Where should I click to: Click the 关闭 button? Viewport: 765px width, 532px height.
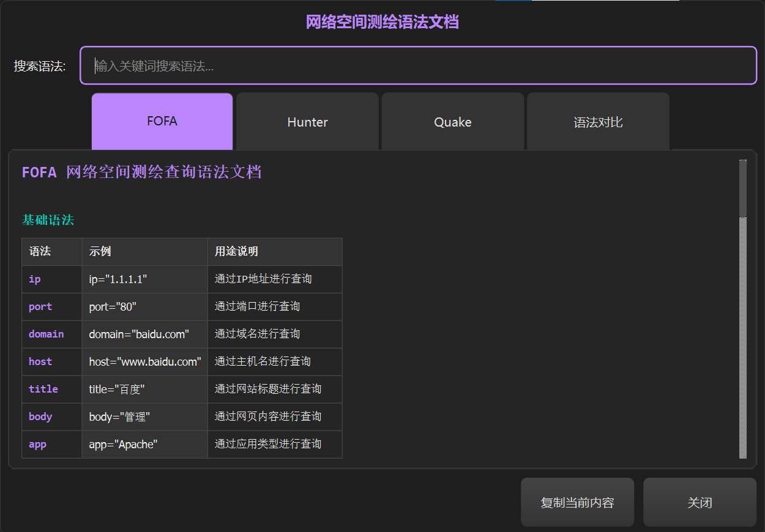(700, 503)
